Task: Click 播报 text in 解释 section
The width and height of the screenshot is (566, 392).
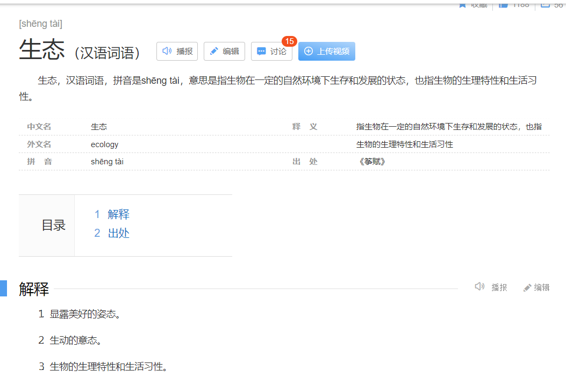Action: pyautogui.click(x=499, y=287)
